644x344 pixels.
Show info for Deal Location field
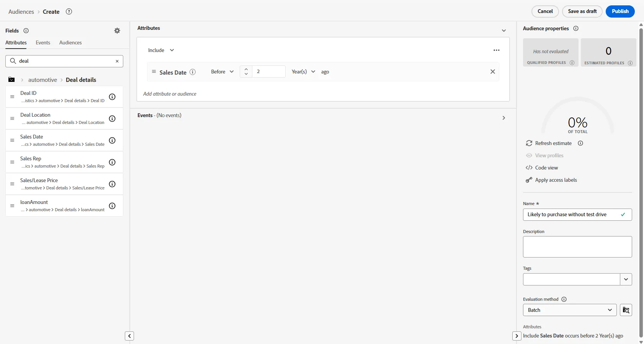pos(112,119)
